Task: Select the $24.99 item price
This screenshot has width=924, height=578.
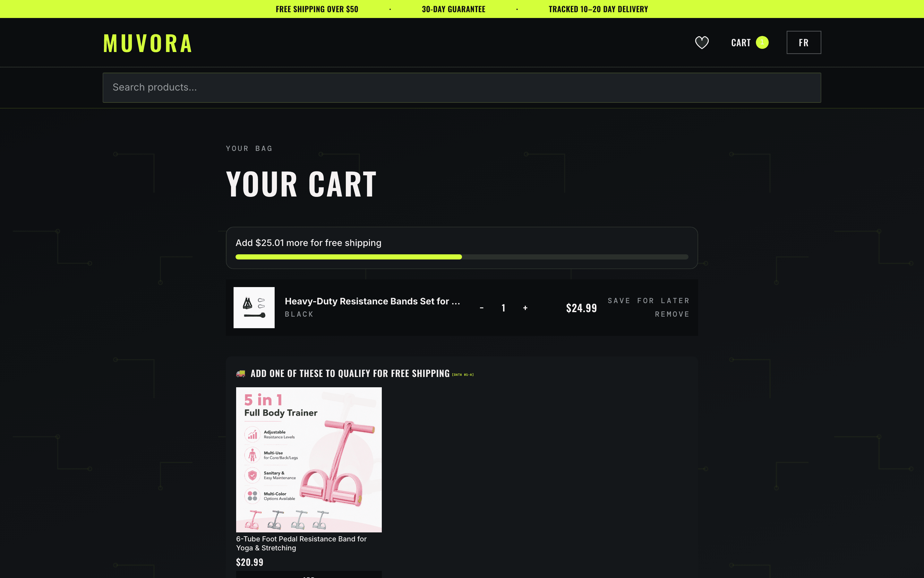Action: coord(581,308)
